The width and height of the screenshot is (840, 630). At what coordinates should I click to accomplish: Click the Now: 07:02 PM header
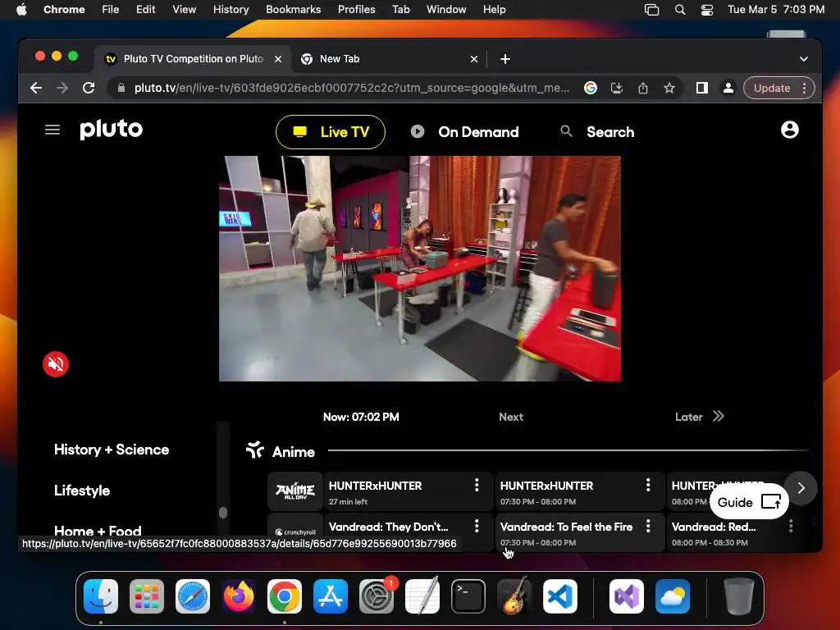pos(361,417)
